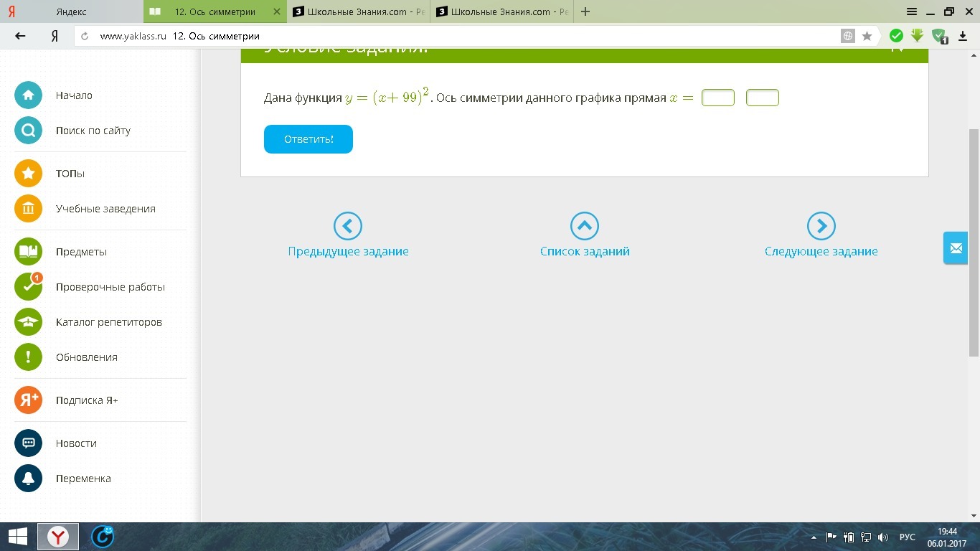
Task: Open the blue envelope feedback button
Action: point(956,248)
